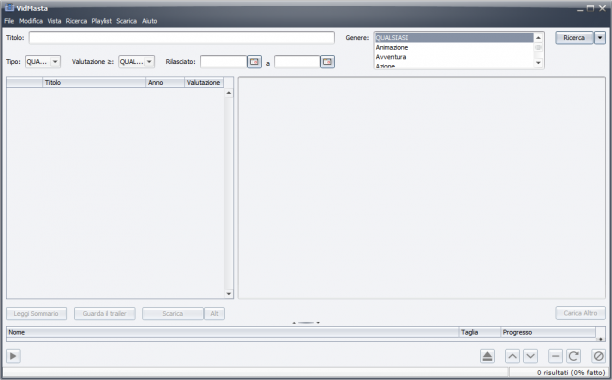The height and width of the screenshot is (380, 612).
Task: Click the play button at bottom left
Action: tap(13, 356)
